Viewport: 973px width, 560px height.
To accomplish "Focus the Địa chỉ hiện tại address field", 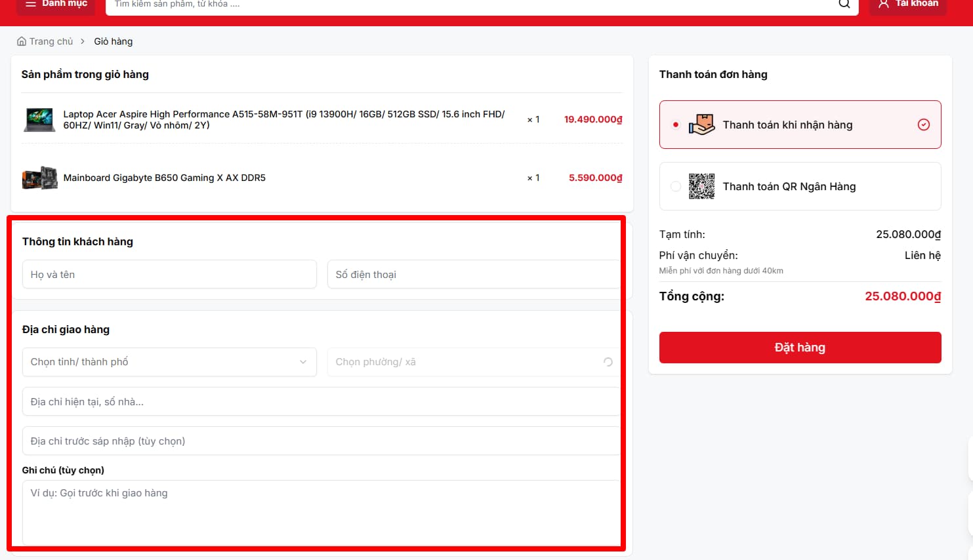I will point(320,401).
